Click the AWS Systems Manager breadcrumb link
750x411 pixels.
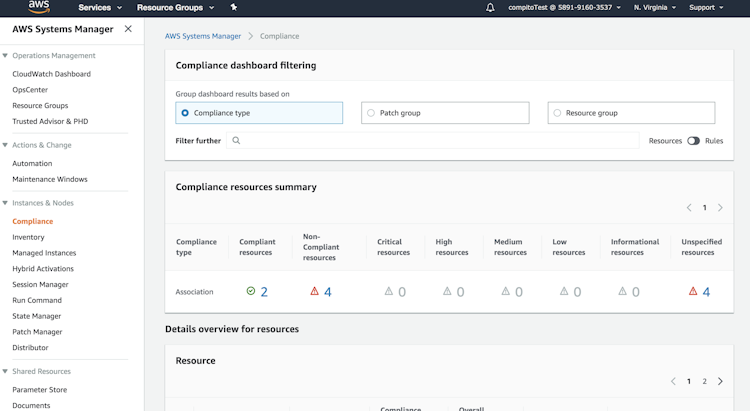(x=203, y=36)
